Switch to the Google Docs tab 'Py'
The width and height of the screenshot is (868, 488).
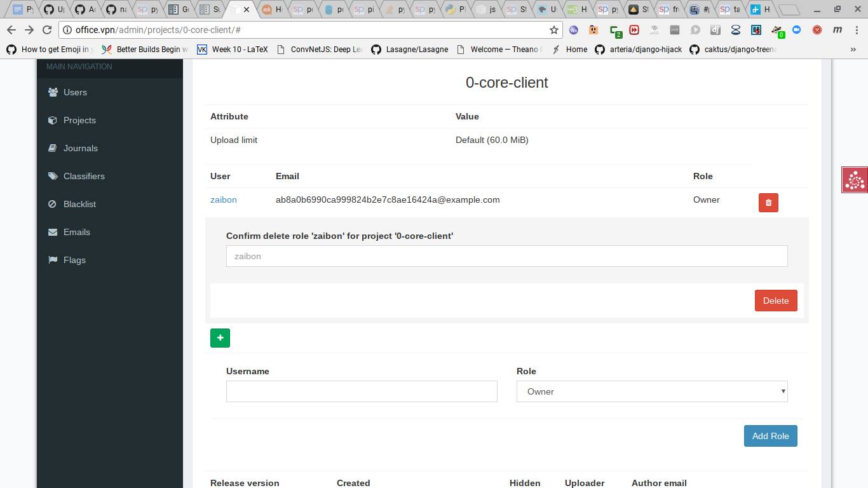pos(23,10)
